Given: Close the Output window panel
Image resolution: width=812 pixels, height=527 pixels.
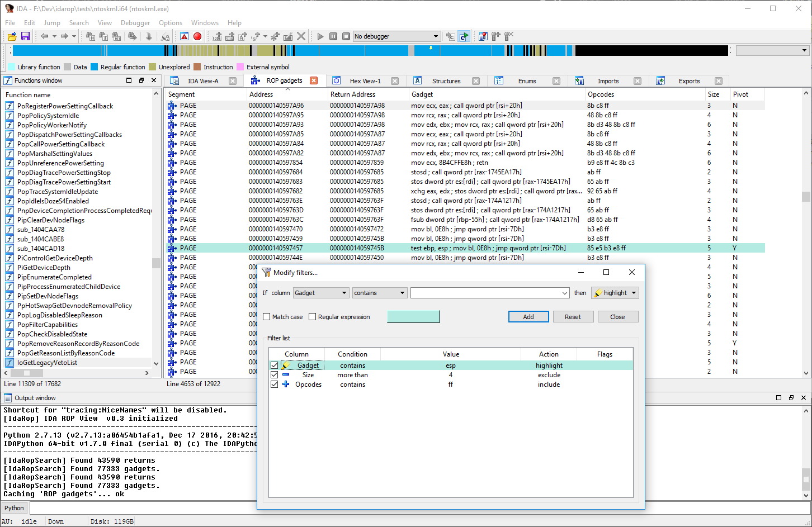Looking at the screenshot, I should pyautogui.click(x=804, y=398).
